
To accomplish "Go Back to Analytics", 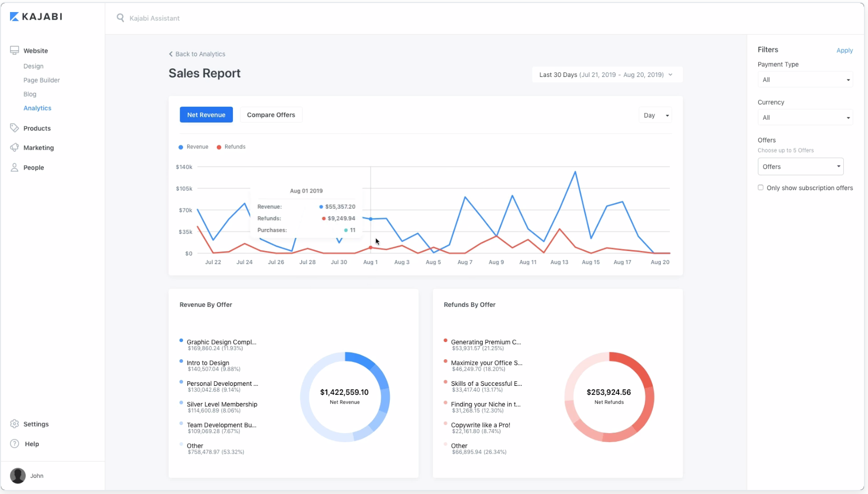I will coord(197,54).
